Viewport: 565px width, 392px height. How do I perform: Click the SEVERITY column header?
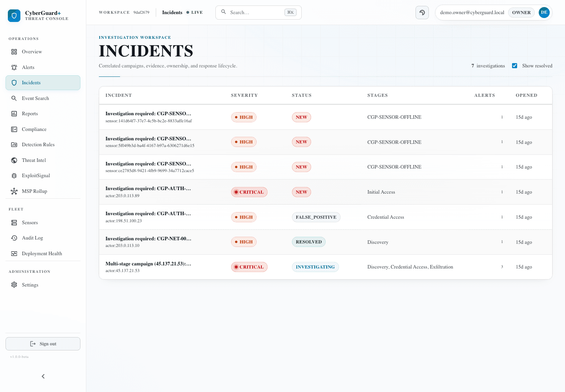tap(244, 95)
